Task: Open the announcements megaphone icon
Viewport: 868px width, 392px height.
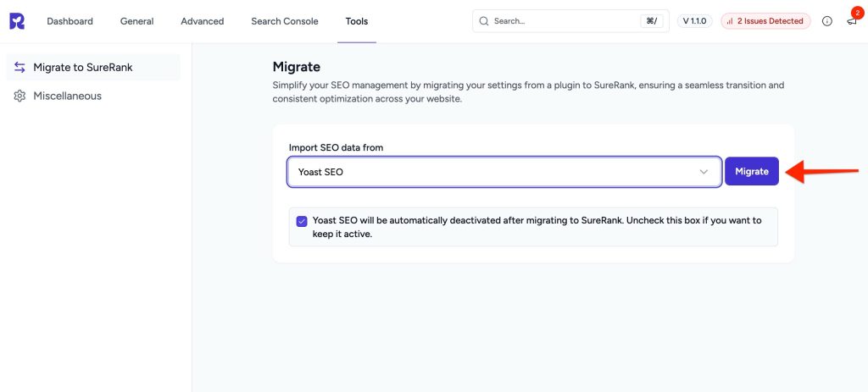Action: click(x=851, y=21)
